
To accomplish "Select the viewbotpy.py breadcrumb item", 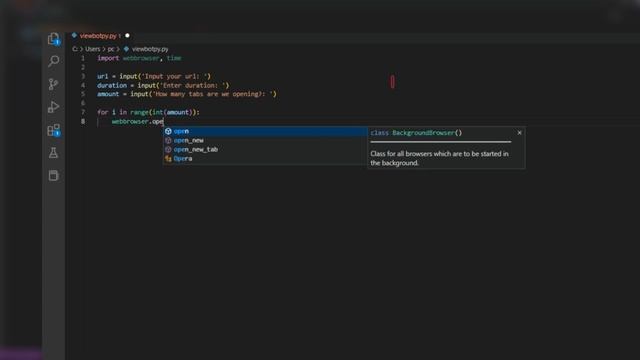I will click(x=150, y=49).
